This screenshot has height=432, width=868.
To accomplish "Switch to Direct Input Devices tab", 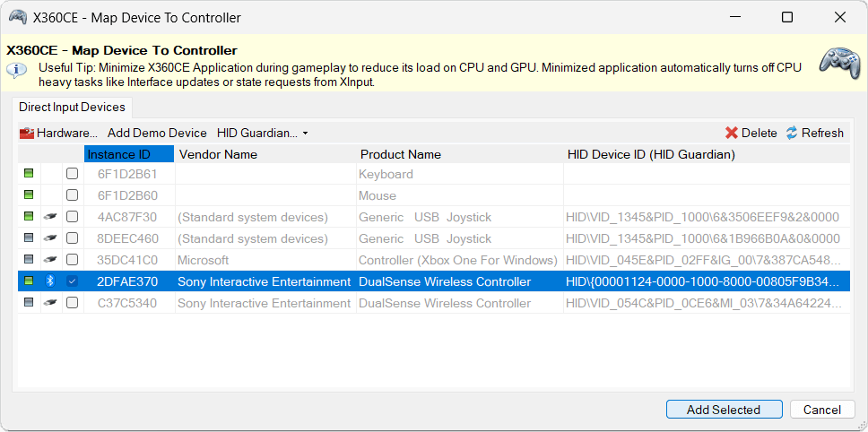I will tap(72, 107).
